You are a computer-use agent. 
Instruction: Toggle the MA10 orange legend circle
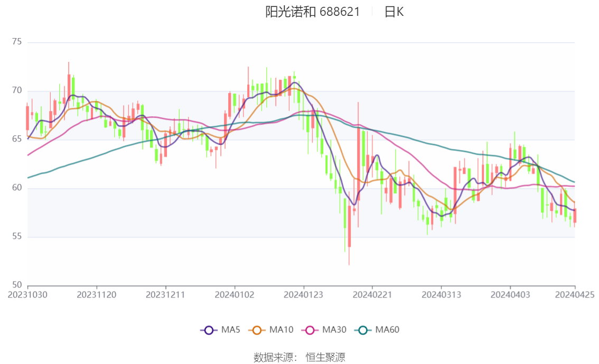(257, 330)
